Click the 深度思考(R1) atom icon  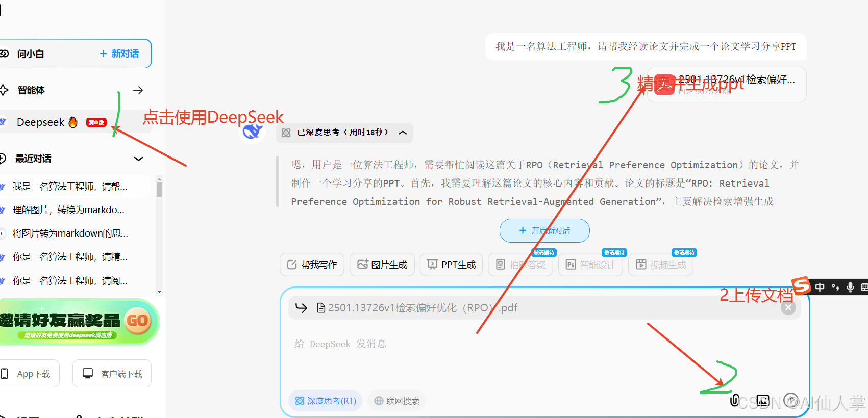300,401
